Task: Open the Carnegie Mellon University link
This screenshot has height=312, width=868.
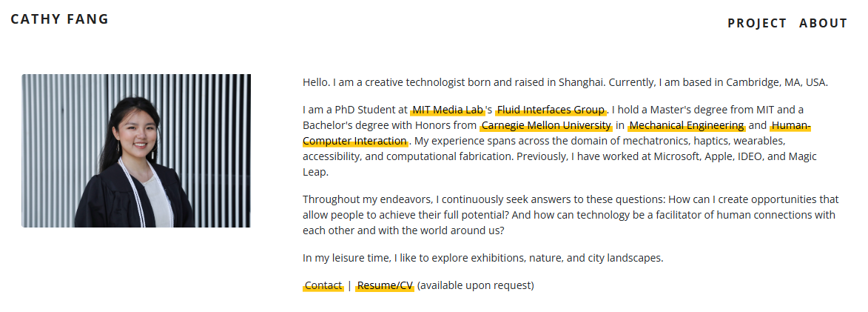Action: tap(546, 125)
